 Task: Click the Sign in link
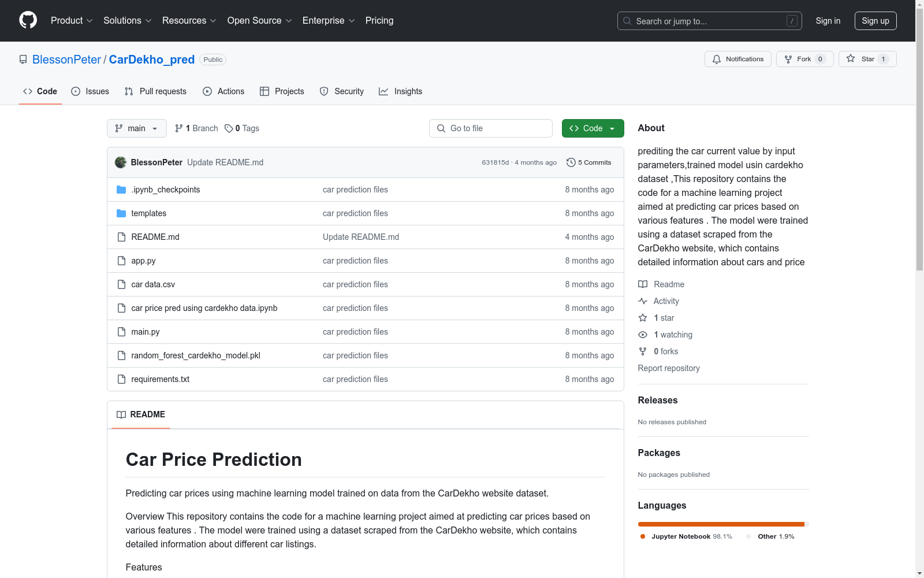click(x=828, y=21)
